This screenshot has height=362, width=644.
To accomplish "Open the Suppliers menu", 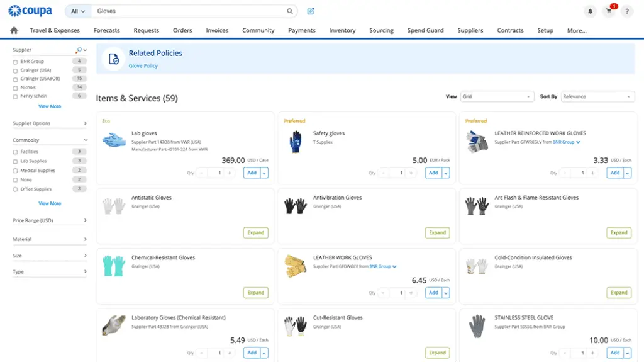I will point(470,30).
